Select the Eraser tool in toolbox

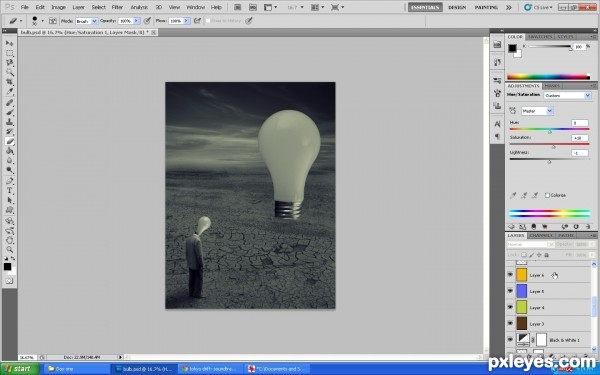(10, 142)
